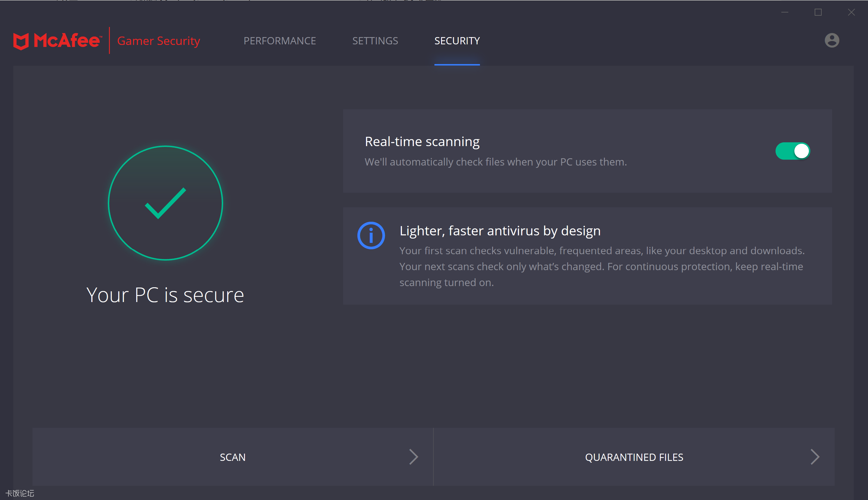Switch to the PERFORMANCE tab
This screenshot has width=868, height=500.
(x=279, y=41)
